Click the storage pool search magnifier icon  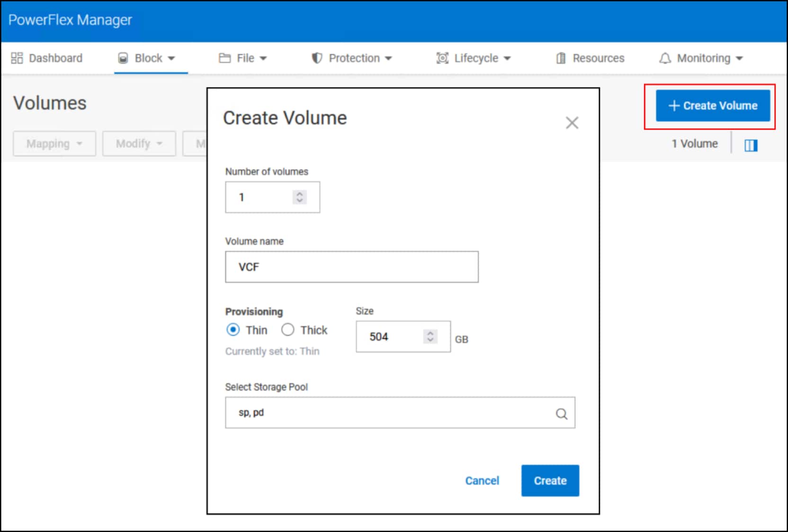562,414
